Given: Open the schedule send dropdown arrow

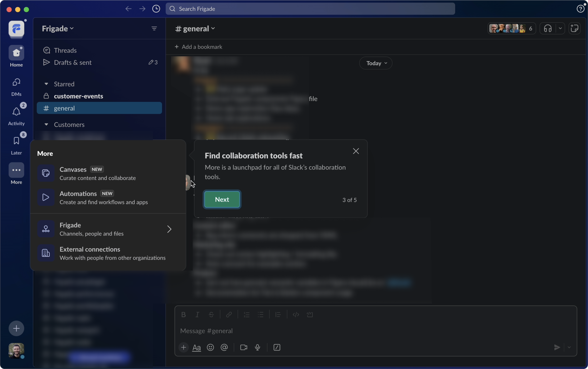Looking at the screenshot, I should point(569,347).
